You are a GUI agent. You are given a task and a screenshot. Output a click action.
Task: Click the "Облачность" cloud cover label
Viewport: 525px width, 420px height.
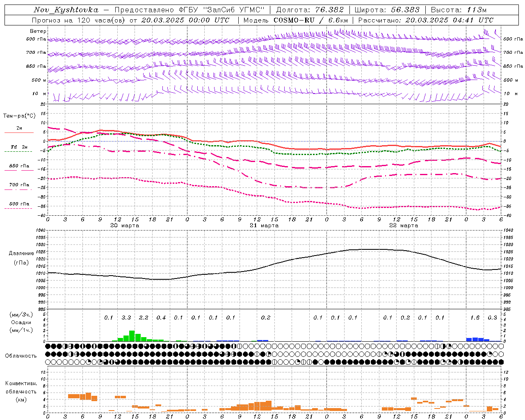21,356
